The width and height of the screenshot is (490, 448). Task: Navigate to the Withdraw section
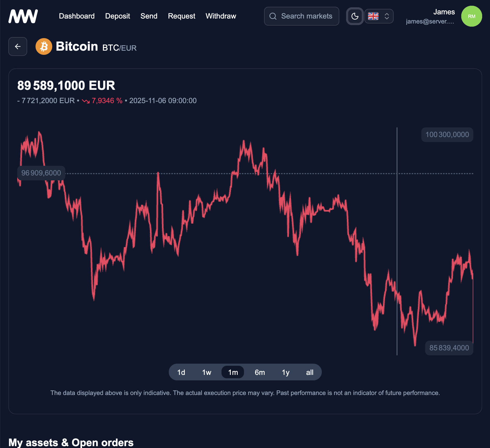[220, 16]
